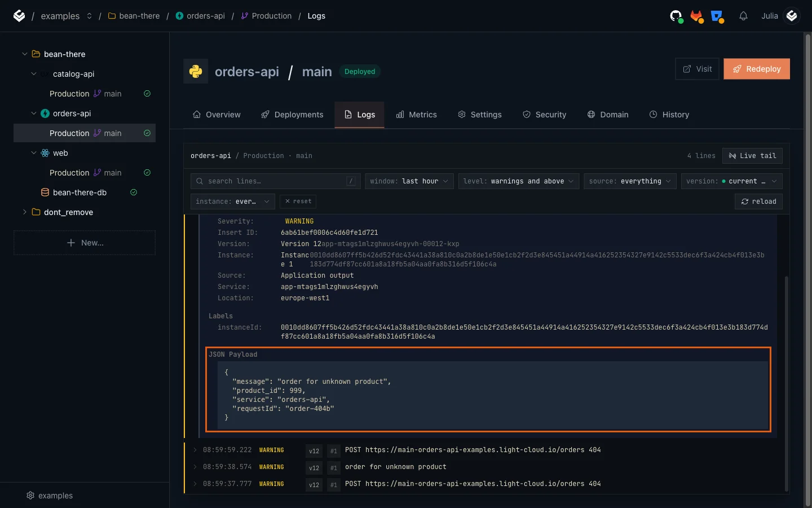Click the Deployed status badge

point(360,72)
